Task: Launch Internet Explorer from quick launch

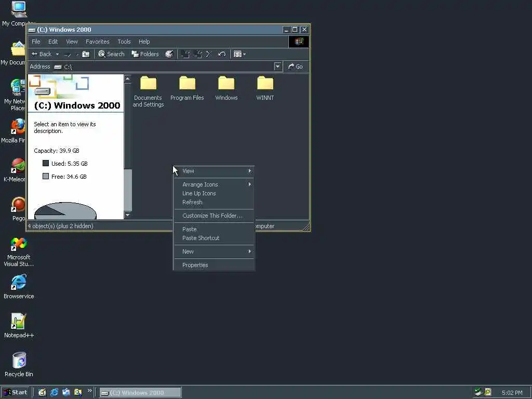Action: (x=54, y=392)
